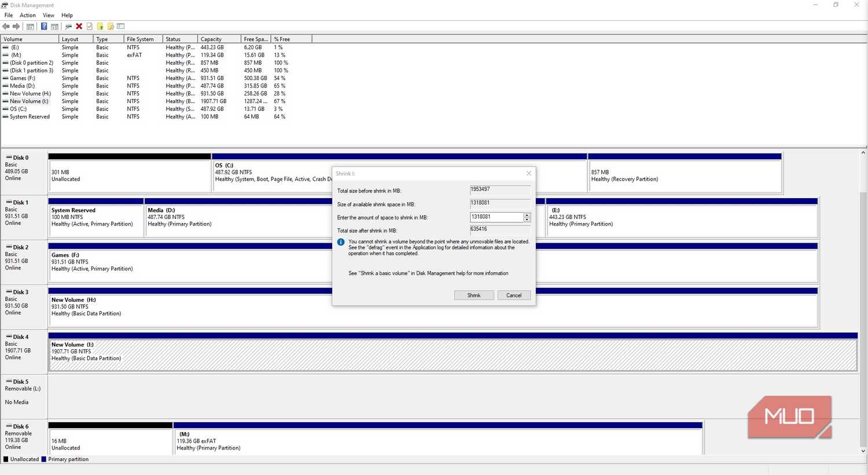Click the last toolbar icon showing a settings list
This screenshot has width=868, height=475.
click(121, 26)
